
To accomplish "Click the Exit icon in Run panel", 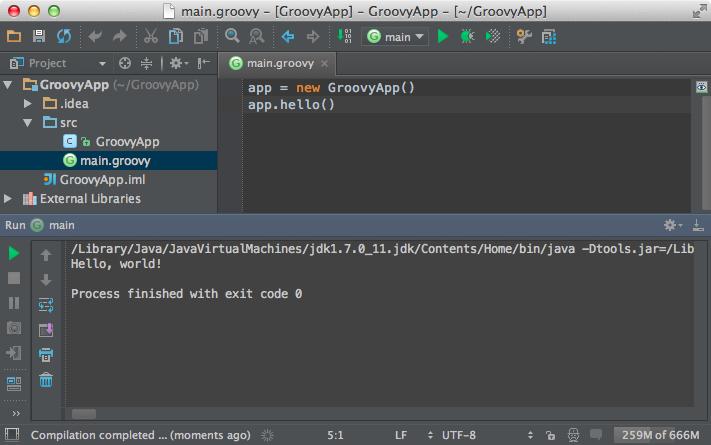I will (14, 353).
